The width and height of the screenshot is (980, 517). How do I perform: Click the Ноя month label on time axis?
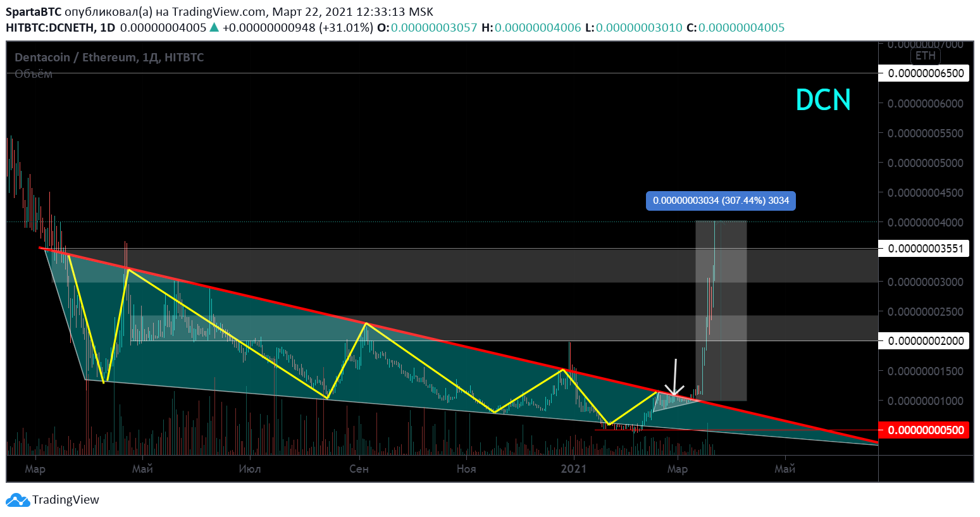[x=466, y=469]
